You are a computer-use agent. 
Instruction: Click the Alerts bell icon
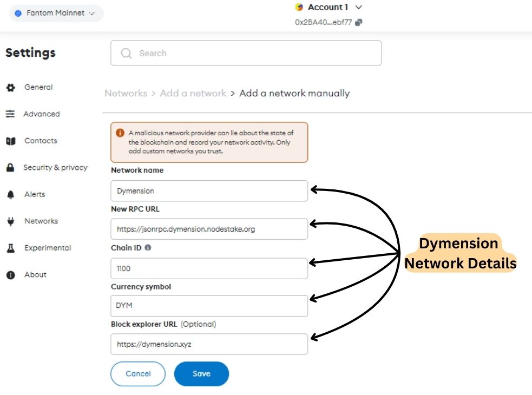point(10,194)
